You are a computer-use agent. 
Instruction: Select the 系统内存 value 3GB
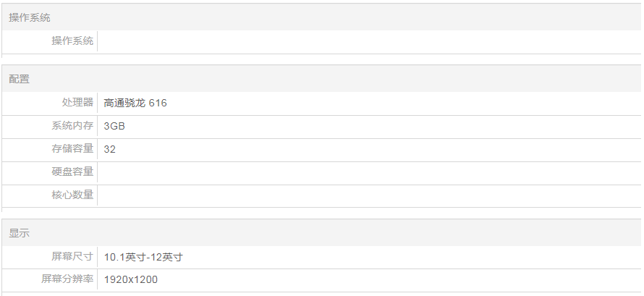[x=115, y=126]
